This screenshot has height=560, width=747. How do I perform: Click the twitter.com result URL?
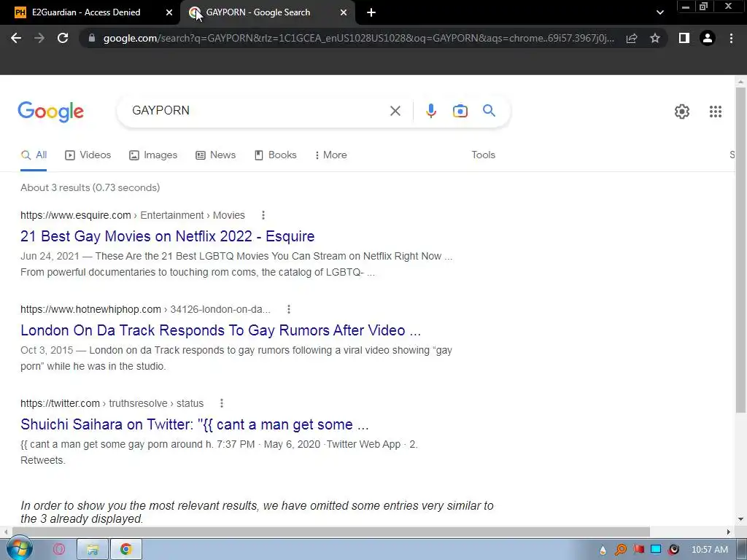(x=112, y=403)
